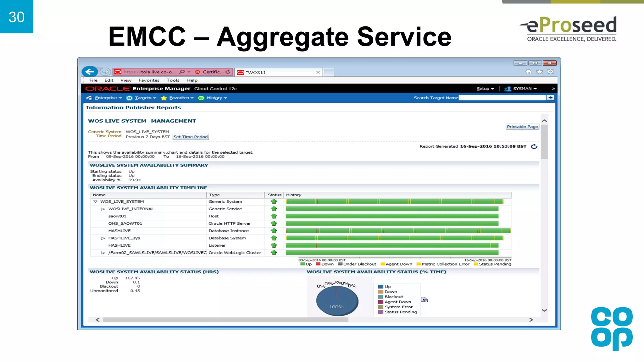Click the search go arrow button

(x=550, y=98)
